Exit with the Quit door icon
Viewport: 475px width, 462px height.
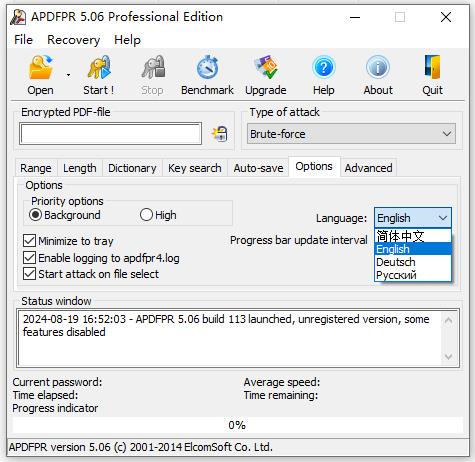pyautogui.click(x=432, y=67)
